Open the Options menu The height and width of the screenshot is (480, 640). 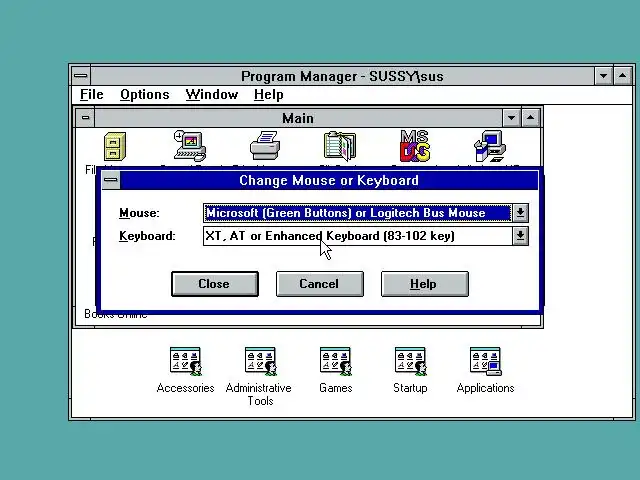point(144,94)
